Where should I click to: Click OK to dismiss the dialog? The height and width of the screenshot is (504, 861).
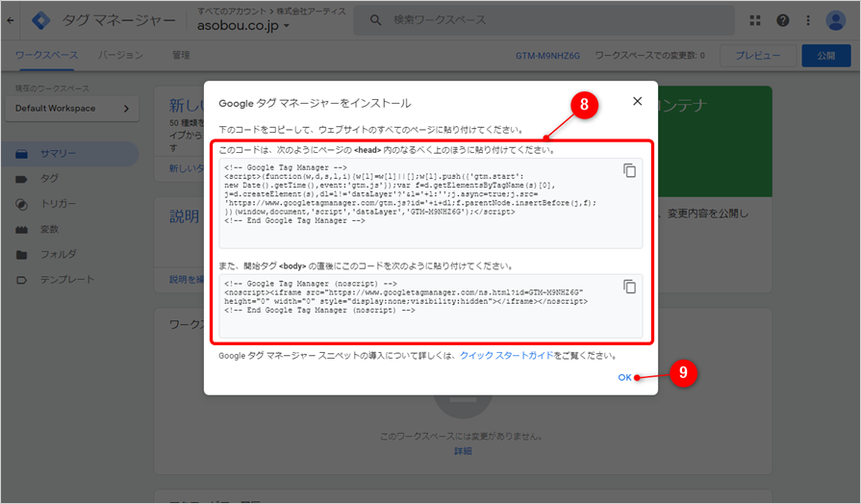tap(624, 377)
